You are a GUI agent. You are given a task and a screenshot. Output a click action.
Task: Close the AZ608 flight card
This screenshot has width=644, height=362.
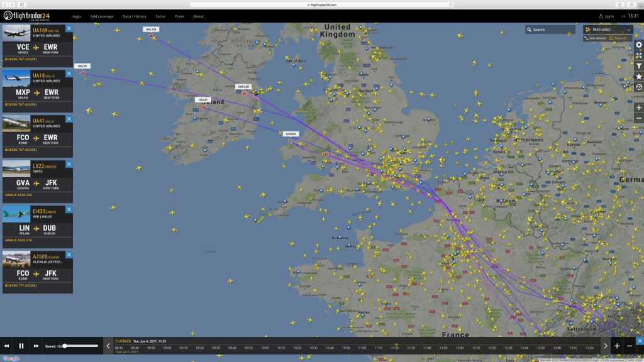69,255
